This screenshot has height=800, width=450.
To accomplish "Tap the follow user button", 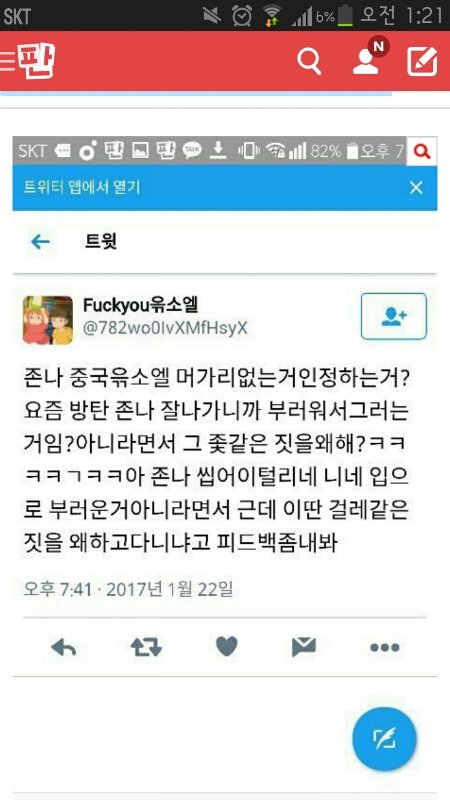I will tap(393, 316).
